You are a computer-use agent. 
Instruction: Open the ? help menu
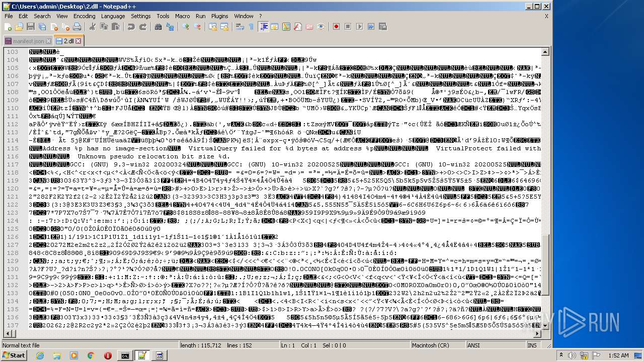[261, 16]
